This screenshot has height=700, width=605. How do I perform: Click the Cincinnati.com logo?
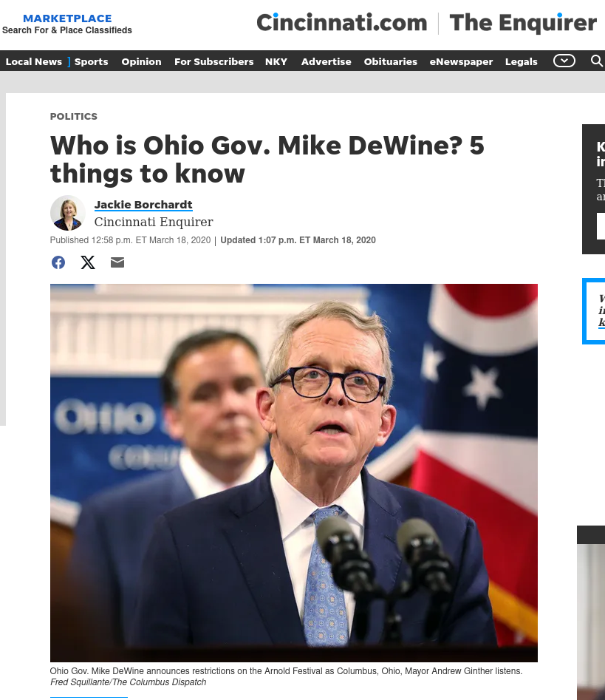pyautogui.click(x=342, y=23)
